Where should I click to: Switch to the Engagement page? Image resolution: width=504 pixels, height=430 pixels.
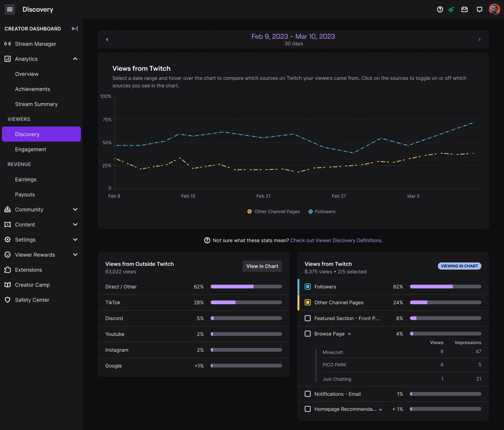(31, 149)
